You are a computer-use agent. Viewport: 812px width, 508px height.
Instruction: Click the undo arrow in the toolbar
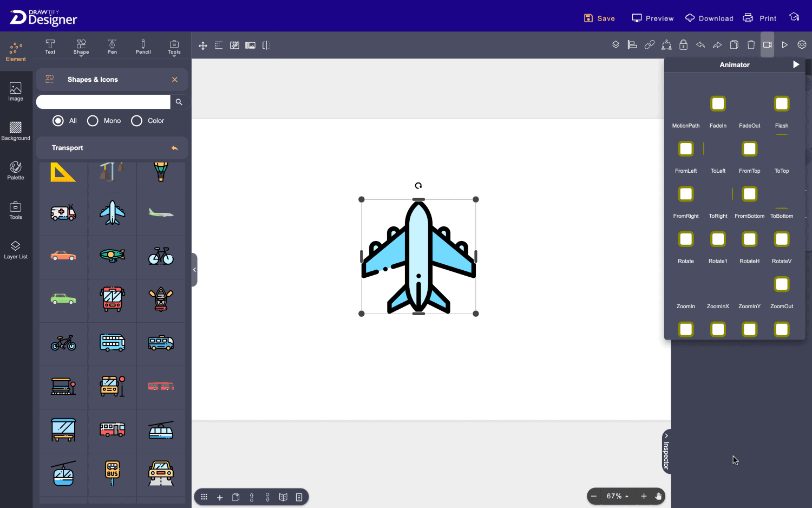coord(700,45)
